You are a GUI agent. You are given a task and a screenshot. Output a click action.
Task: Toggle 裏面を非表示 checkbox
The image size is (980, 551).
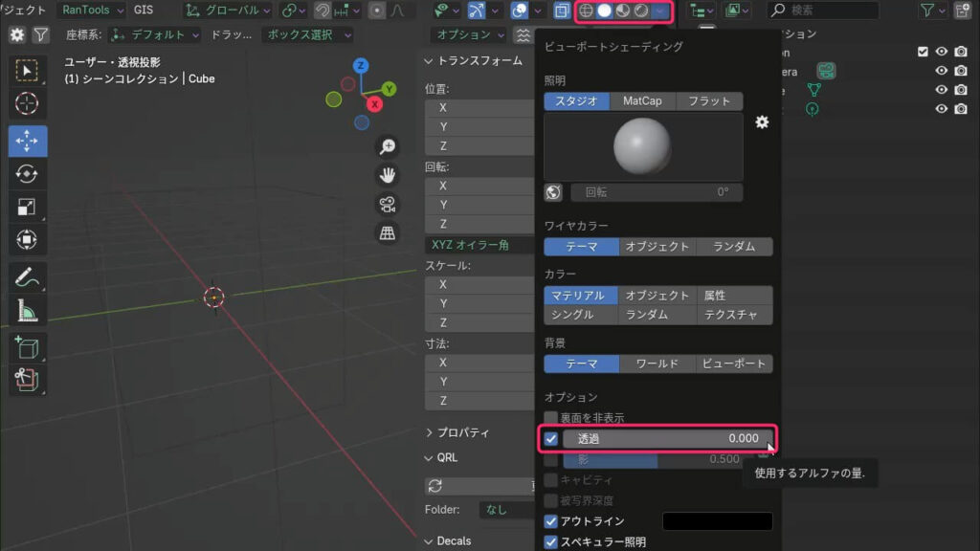coord(550,417)
